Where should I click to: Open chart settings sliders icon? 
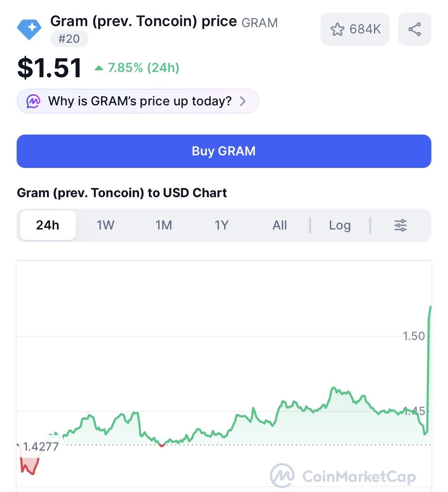[x=400, y=225]
